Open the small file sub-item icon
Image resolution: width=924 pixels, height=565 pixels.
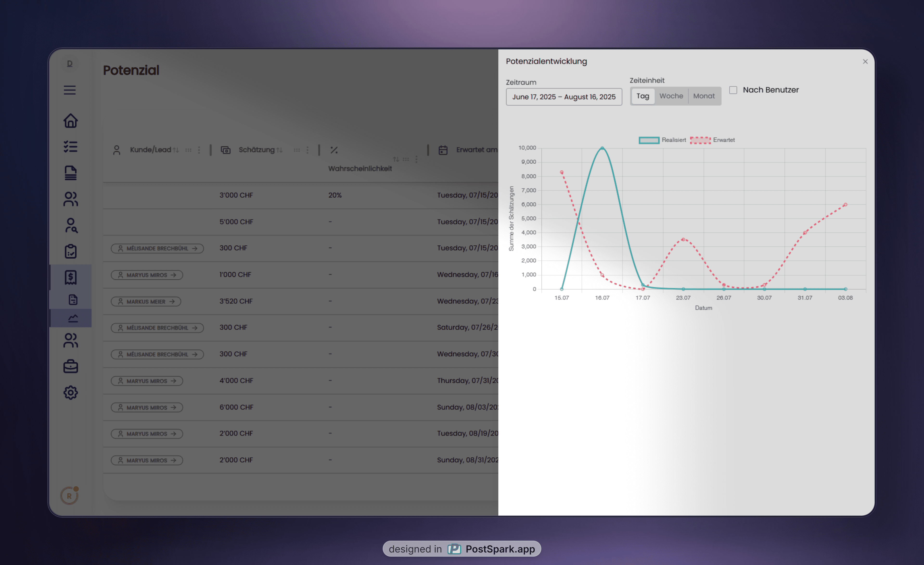pyautogui.click(x=73, y=300)
